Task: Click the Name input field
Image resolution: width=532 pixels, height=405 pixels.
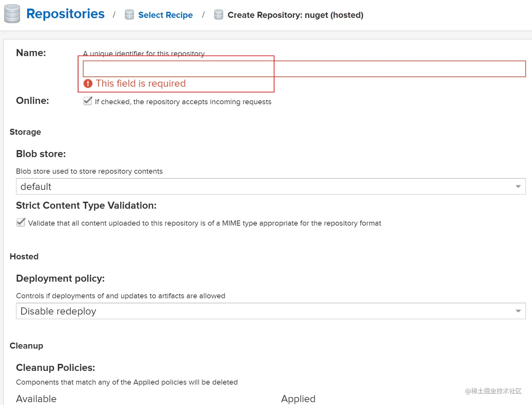Action: (x=304, y=69)
